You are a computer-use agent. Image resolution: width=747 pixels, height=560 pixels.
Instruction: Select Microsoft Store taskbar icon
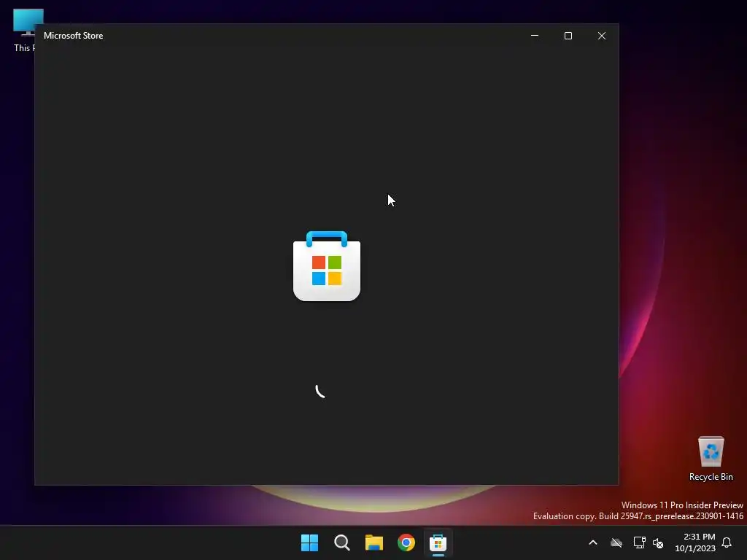point(438,542)
